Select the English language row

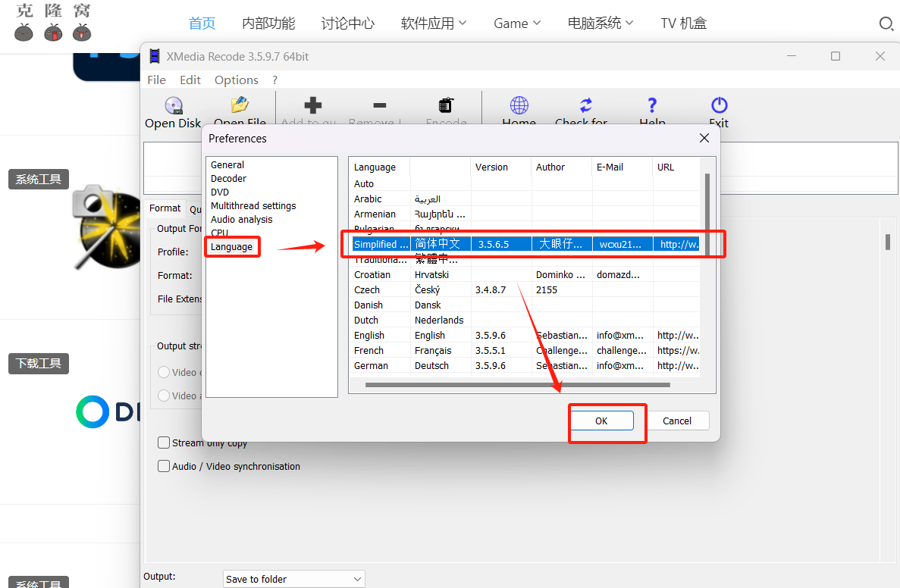(525, 336)
